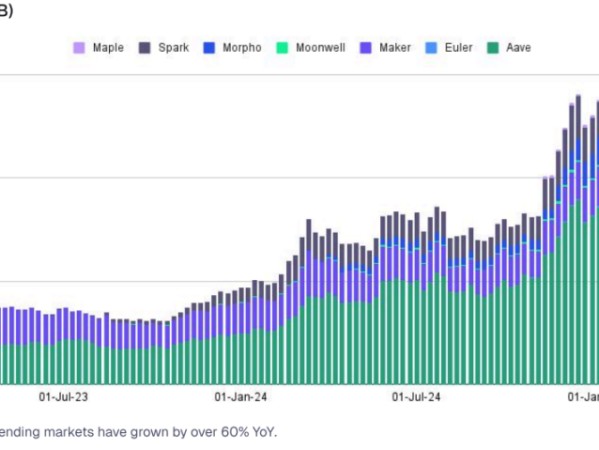Click the Morpho legend color swatch
The width and height of the screenshot is (599, 450).
click(209, 48)
